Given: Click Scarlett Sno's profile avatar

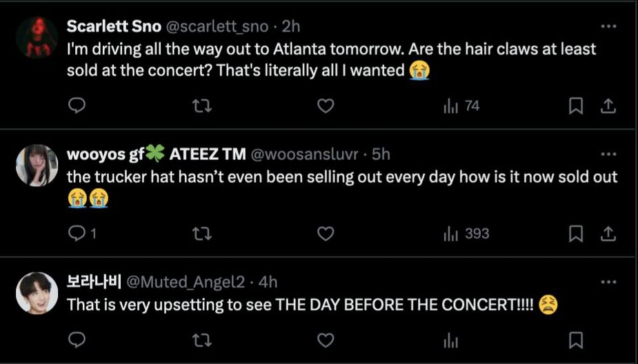Looking at the screenshot, I should (37, 38).
